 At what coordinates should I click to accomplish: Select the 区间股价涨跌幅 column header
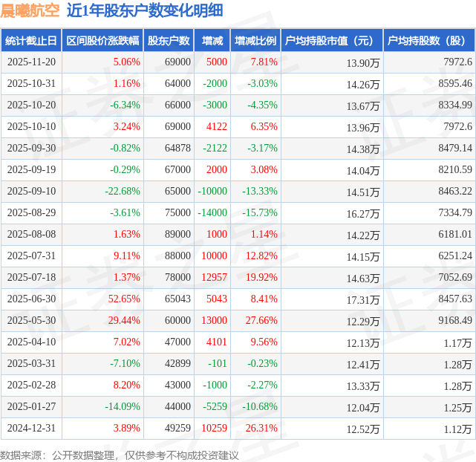[102, 41]
